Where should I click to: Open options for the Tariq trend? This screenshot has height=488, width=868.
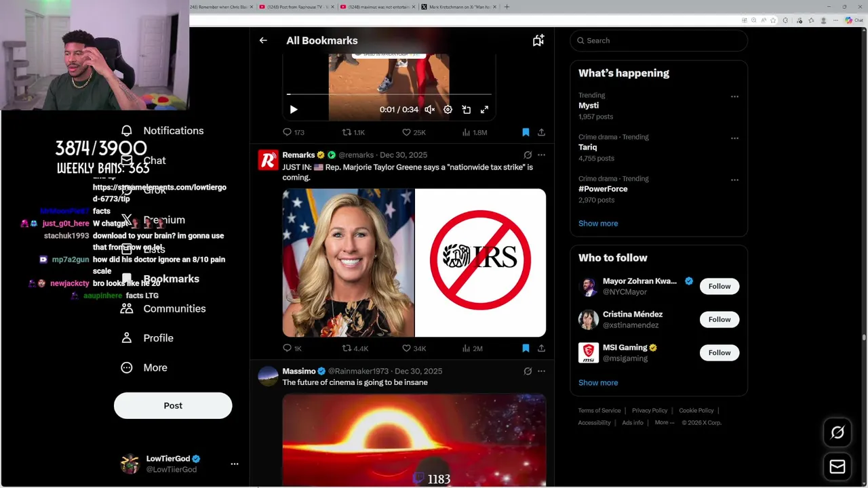pos(734,138)
